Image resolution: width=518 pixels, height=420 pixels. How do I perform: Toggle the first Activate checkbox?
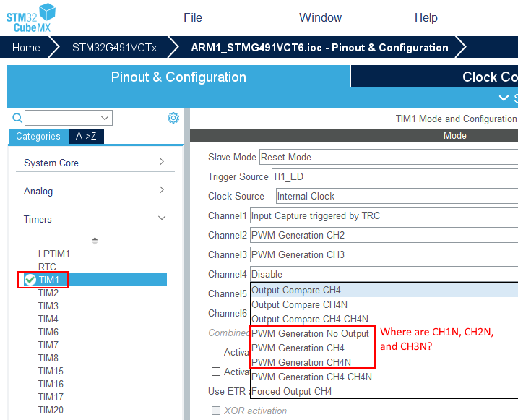pos(216,352)
